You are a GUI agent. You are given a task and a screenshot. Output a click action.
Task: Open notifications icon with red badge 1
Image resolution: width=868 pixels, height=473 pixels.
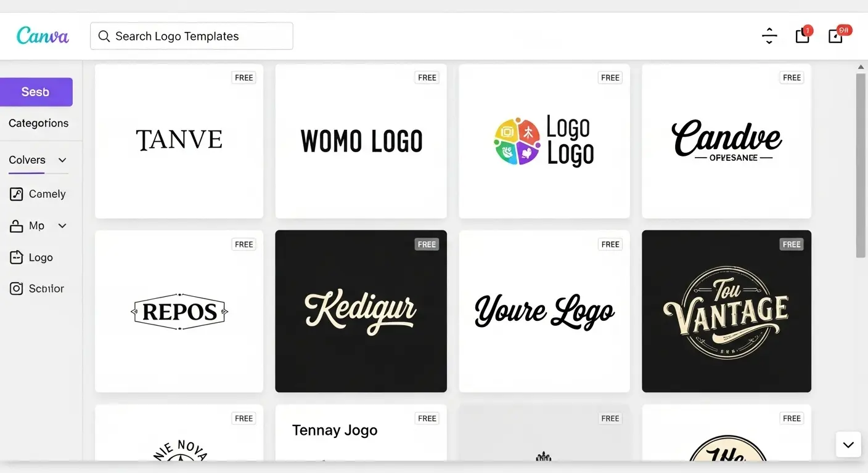click(803, 36)
